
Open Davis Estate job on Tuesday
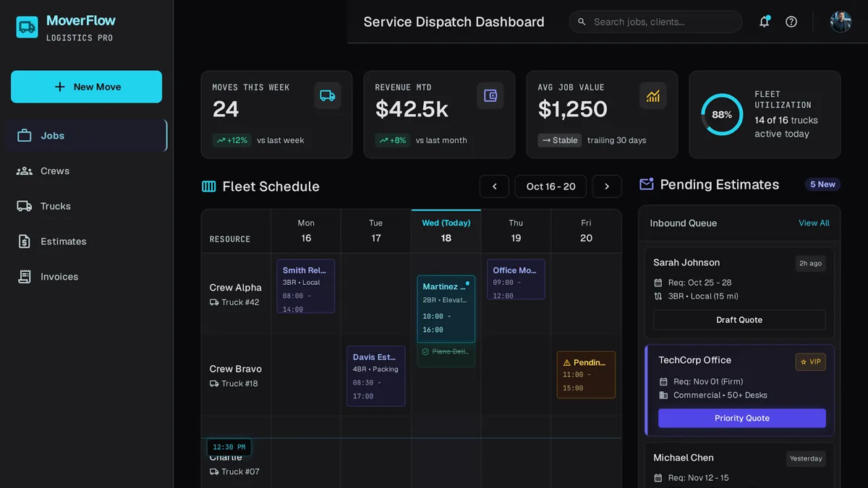point(376,377)
